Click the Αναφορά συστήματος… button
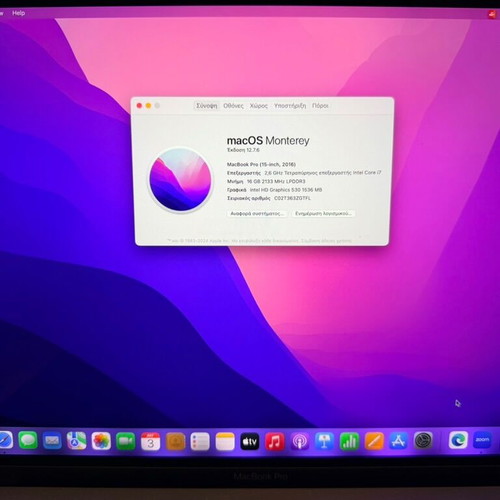Screen dimensions: 500x500 pos(257,213)
